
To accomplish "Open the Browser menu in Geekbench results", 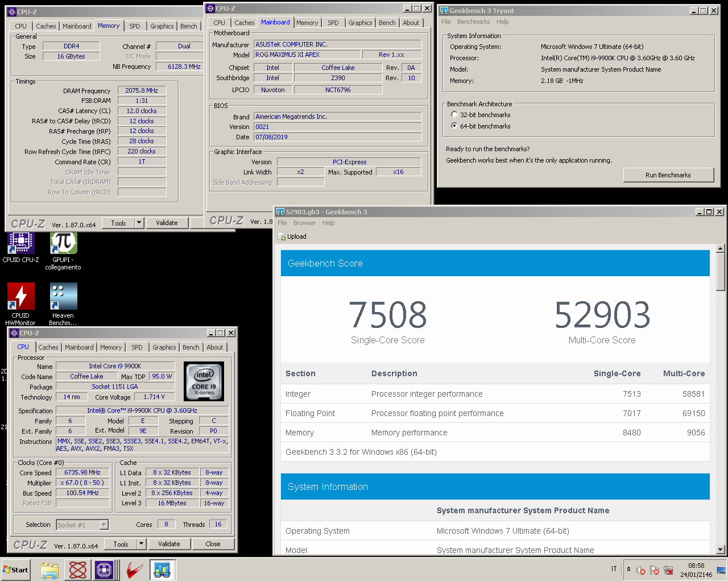I will 304,223.
